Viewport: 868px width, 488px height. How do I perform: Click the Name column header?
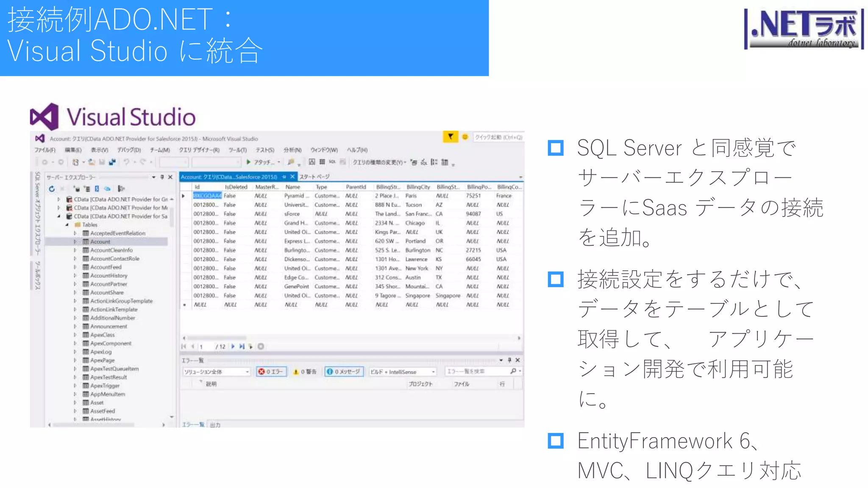[293, 187]
